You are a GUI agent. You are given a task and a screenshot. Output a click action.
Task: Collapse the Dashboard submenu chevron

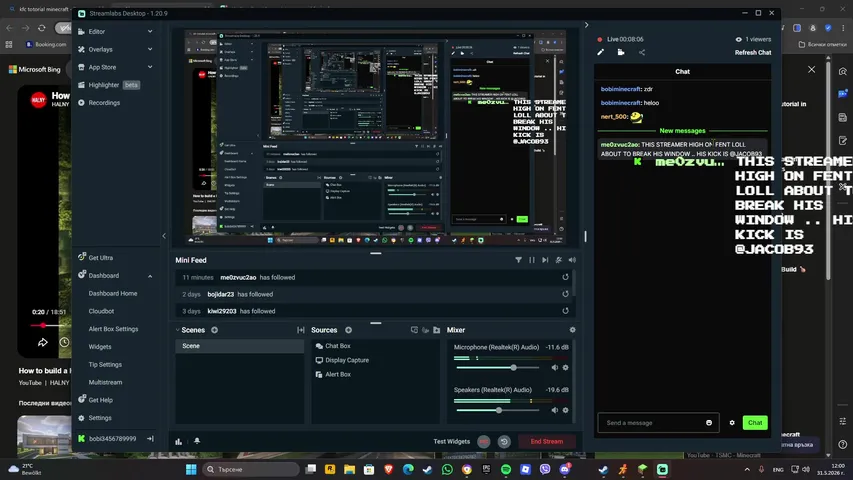[x=150, y=276]
